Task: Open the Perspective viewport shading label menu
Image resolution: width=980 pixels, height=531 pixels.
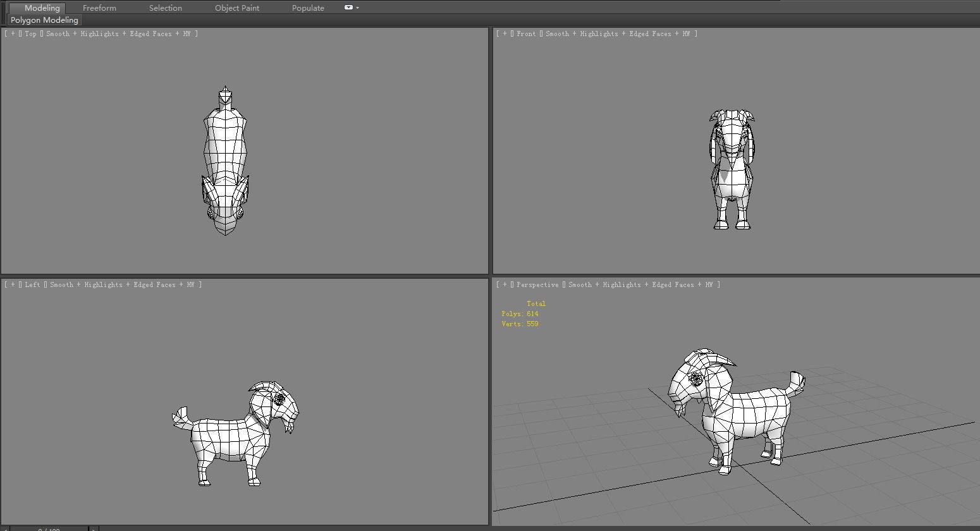Action: click(640, 284)
